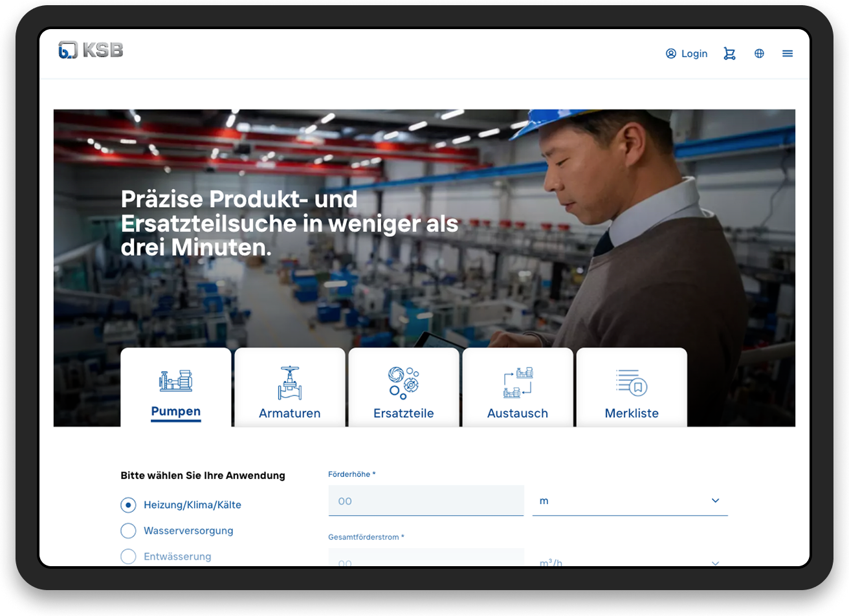The width and height of the screenshot is (849, 616).
Task: Click the Login link text
Action: [x=694, y=54]
